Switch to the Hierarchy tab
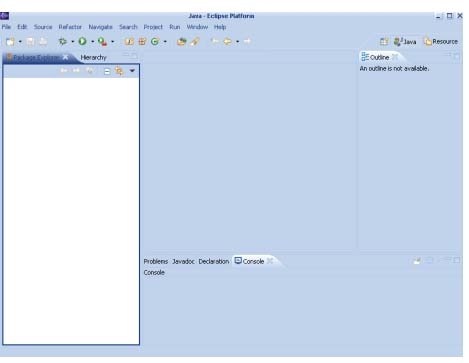Image resolution: width=469 pixels, height=363 pixels. [x=93, y=58]
